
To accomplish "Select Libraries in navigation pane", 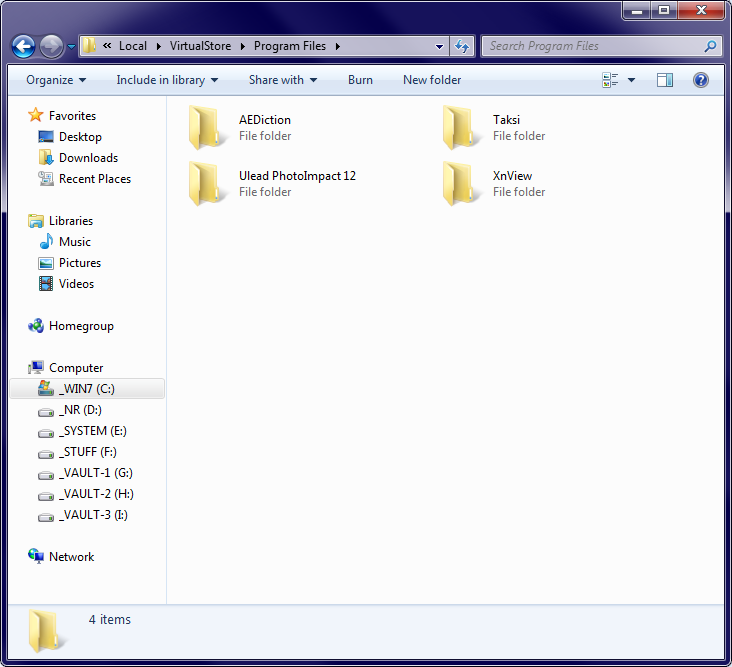I will coord(71,221).
